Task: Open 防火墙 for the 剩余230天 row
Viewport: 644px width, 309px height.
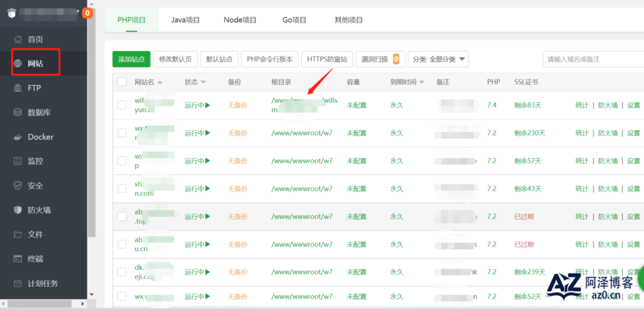Action: click(608, 133)
